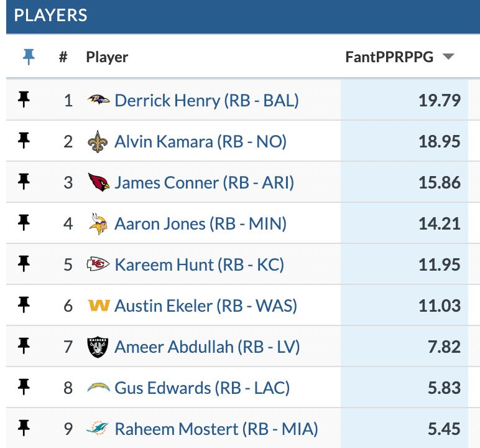
Task: Pin Derrick Henry's row
Action: coord(24,100)
